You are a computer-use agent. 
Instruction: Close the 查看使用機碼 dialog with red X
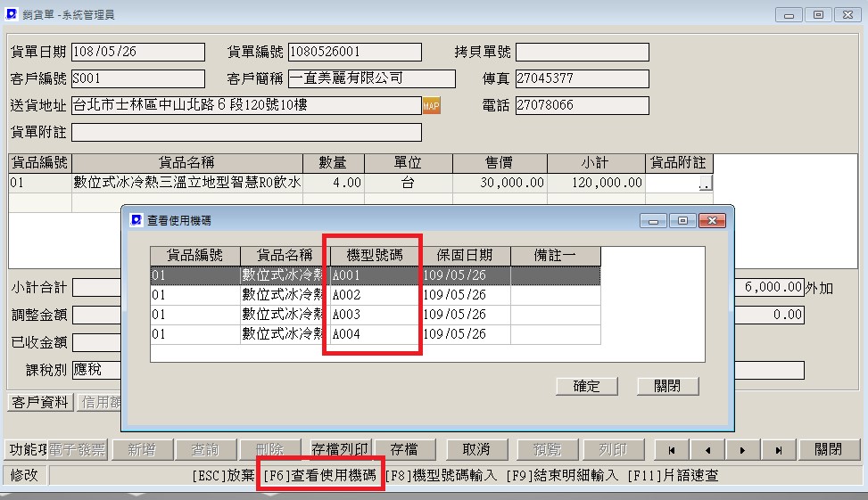pos(713,221)
